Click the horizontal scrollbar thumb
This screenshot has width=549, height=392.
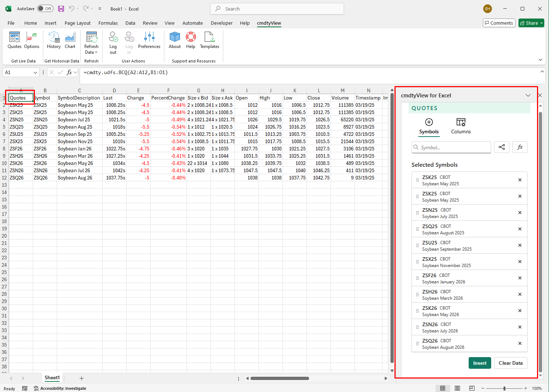click(x=280, y=378)
